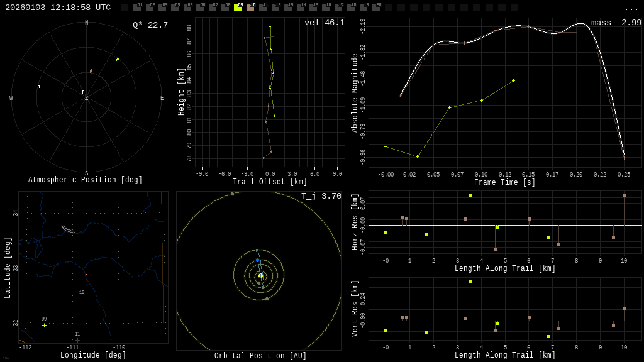Screen dimensions: 644x362
Task: Click station 11 cross marker on map
Action: point(77,340)
